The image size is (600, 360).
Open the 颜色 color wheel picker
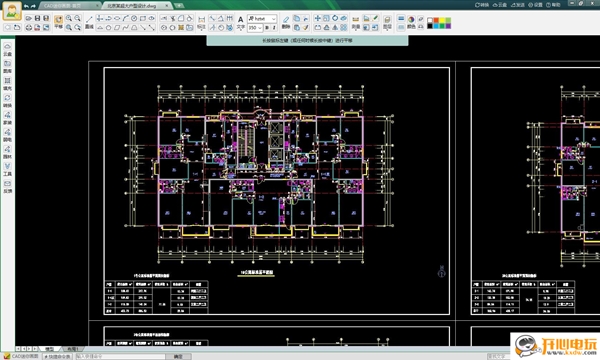(x=411, y=23)
